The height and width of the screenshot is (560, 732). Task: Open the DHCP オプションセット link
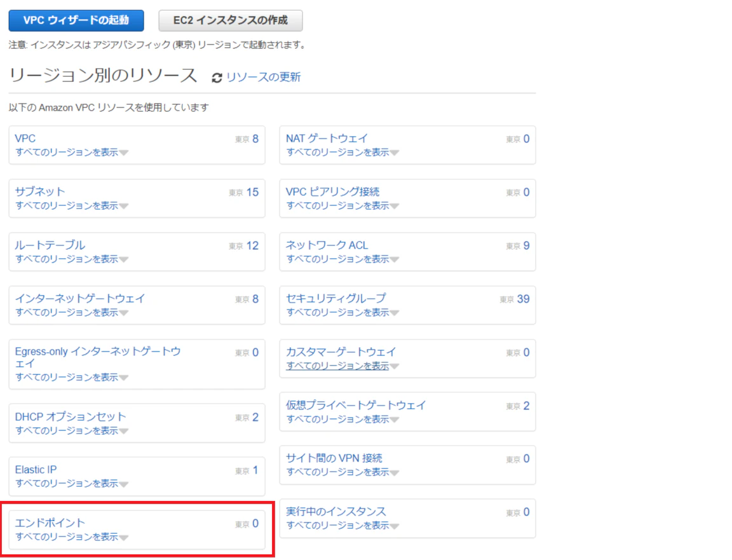coord(71,416)
